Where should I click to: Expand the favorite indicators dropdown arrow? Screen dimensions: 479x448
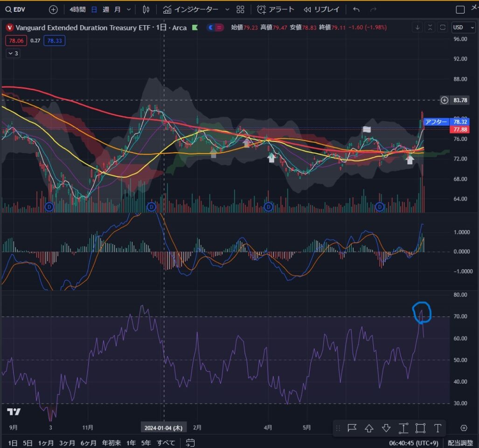coord(227,9)
